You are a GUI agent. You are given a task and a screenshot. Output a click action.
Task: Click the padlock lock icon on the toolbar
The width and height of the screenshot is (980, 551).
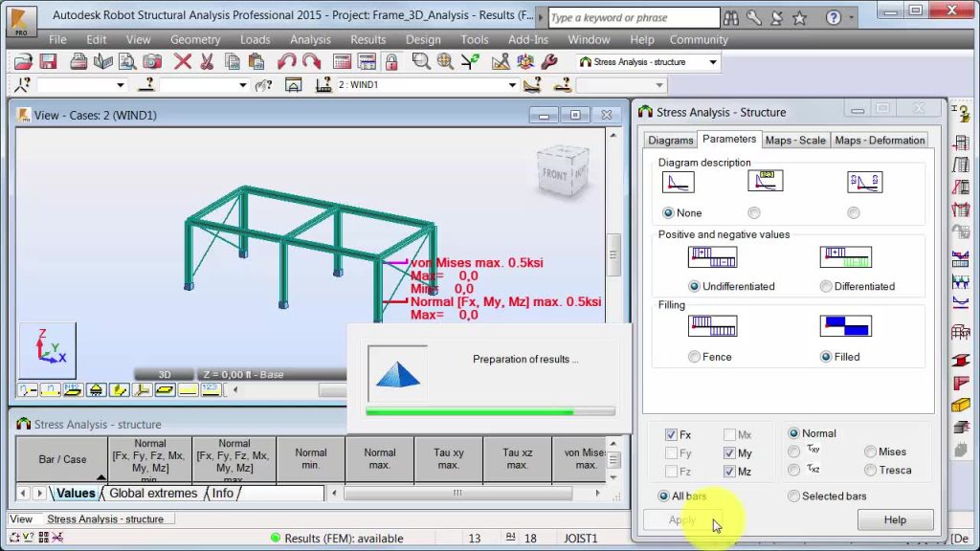391,61
